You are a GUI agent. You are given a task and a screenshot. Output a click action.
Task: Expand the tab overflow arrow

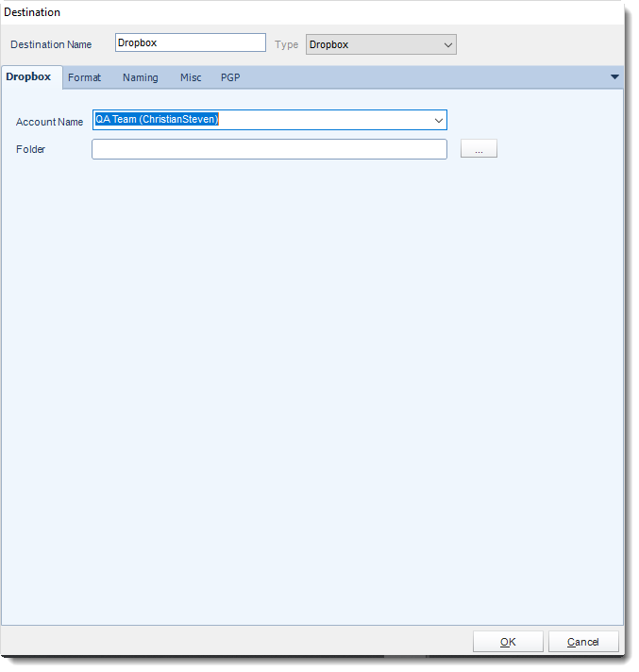point(614,77)
